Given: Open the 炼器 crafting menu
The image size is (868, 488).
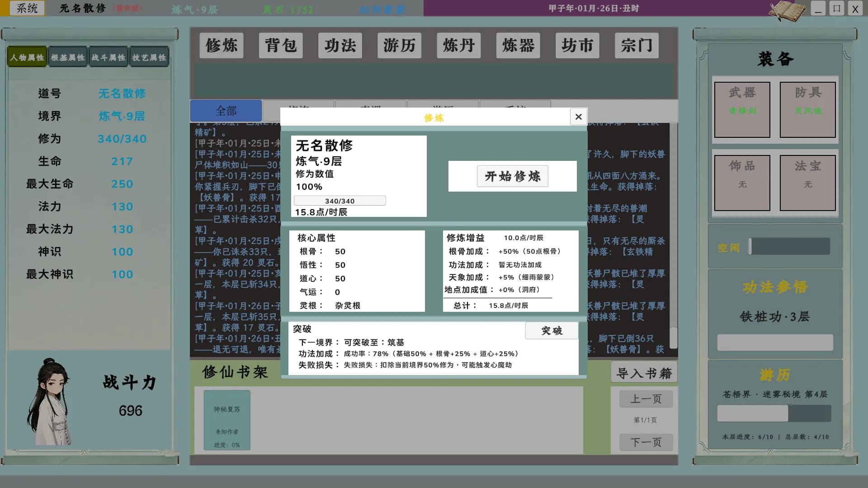Looking at the screenshot, I should pos(518,45).
